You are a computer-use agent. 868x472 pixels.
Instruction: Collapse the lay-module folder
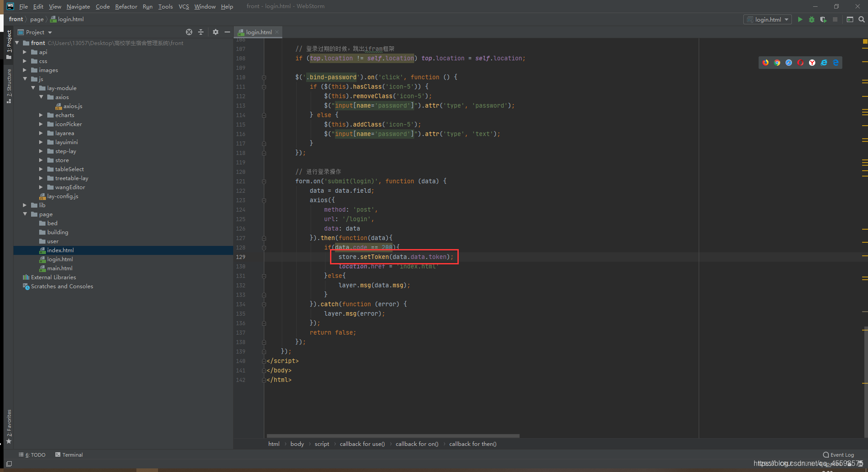click(33, 88)
